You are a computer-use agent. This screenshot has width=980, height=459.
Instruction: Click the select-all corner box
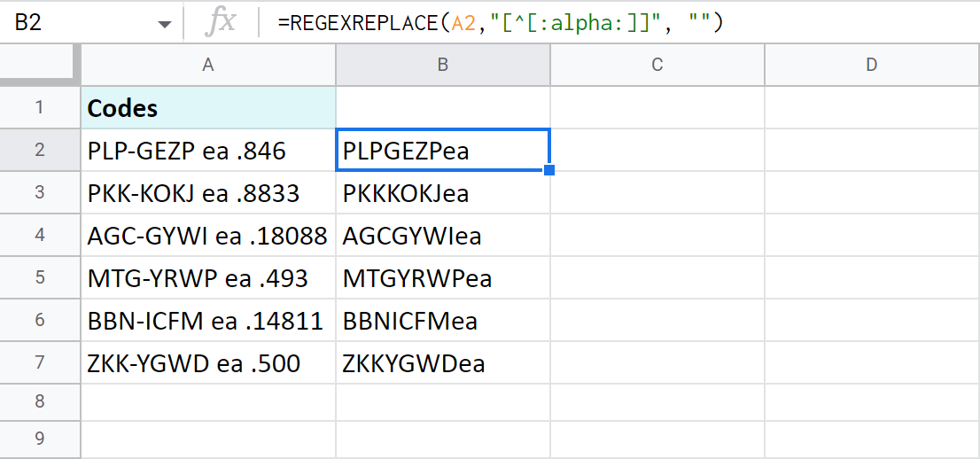coord(40,65)
